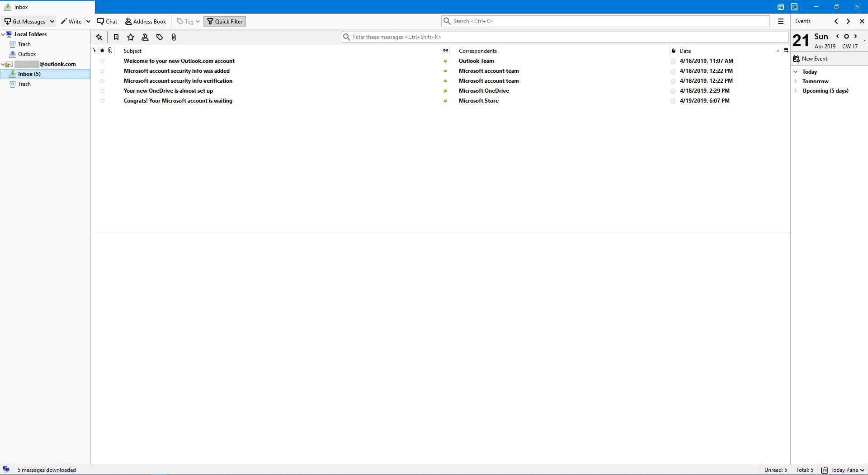Focus the Filter these messages field

(565, 37)
